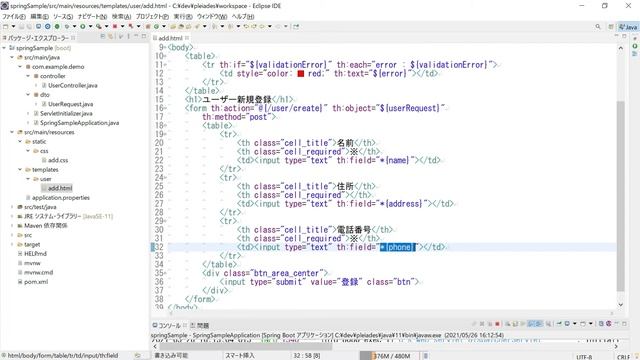
Task: Open the ウィンドウ(W) menu
Action: tap(212, 16)
